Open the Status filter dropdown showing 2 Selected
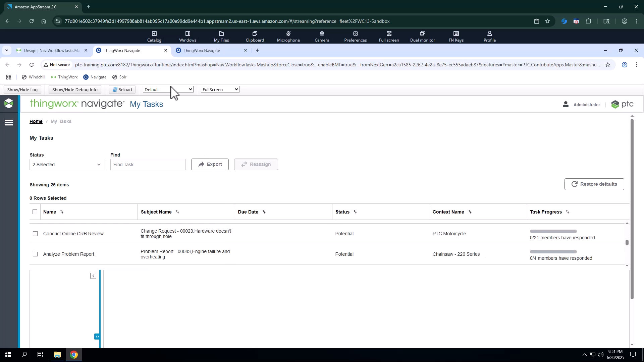 click(x=67, y=165)
